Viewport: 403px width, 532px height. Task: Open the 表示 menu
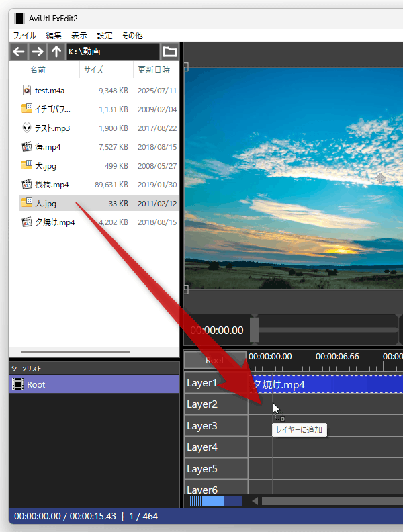pos(79,36)
